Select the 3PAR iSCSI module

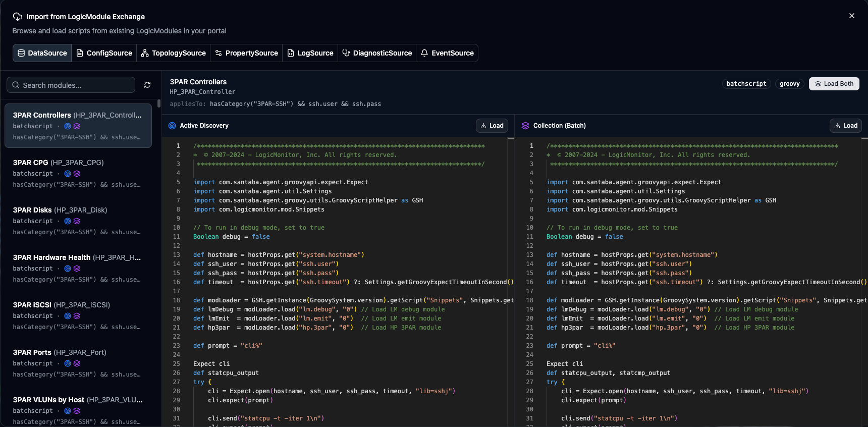pos(78,315)
